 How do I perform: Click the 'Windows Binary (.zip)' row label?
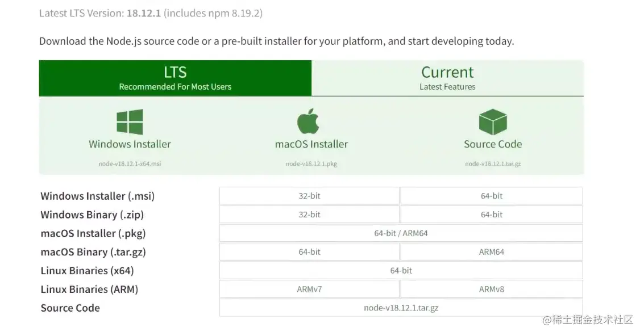pos(92,215)
